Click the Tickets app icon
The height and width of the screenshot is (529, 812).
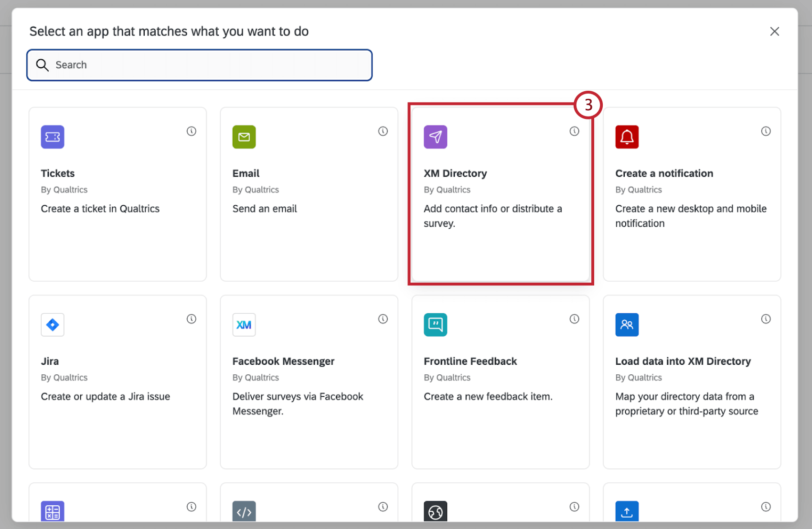(53, 137)
